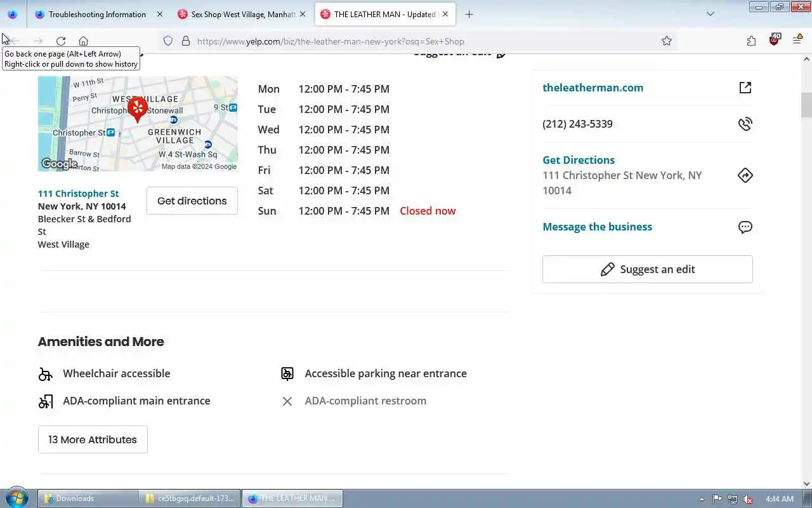Viewport: 812px width, 508px height.
Task: Show site security padlock info
Action: 186,41
